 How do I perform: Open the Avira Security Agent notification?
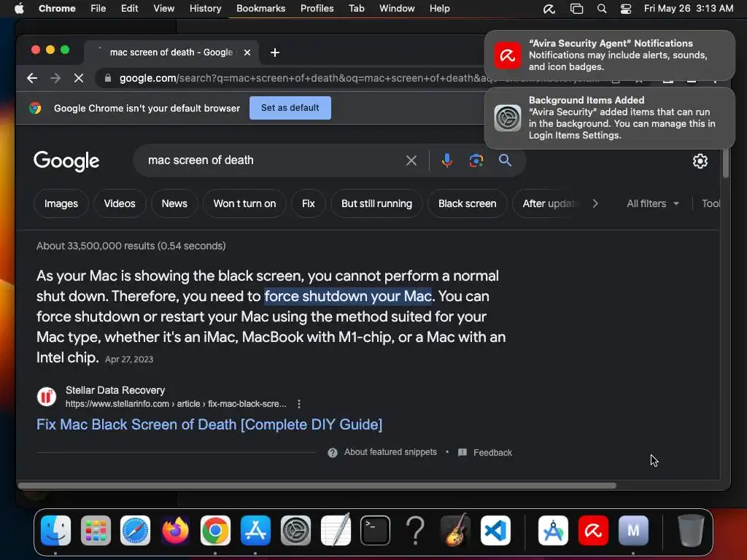pyautogui.click(x=610, y=55)
